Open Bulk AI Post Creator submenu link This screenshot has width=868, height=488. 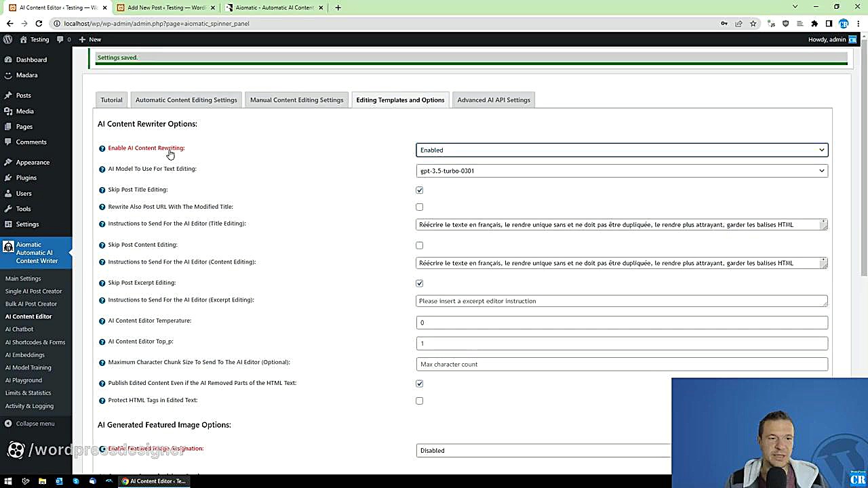tap(31, 304)
